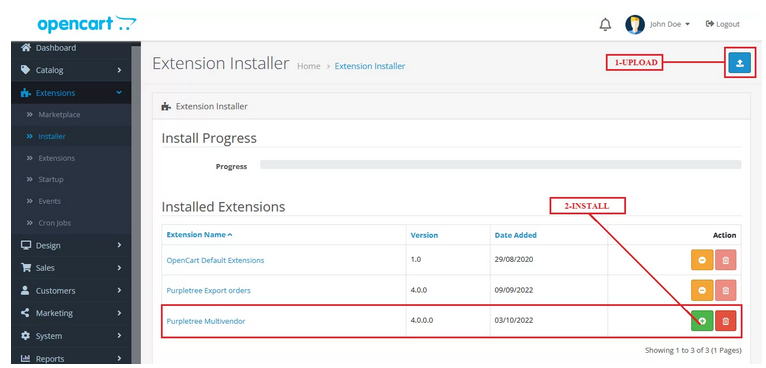Click the OpenCart logo
The image size is (766, 368).
tap(87, 24)
